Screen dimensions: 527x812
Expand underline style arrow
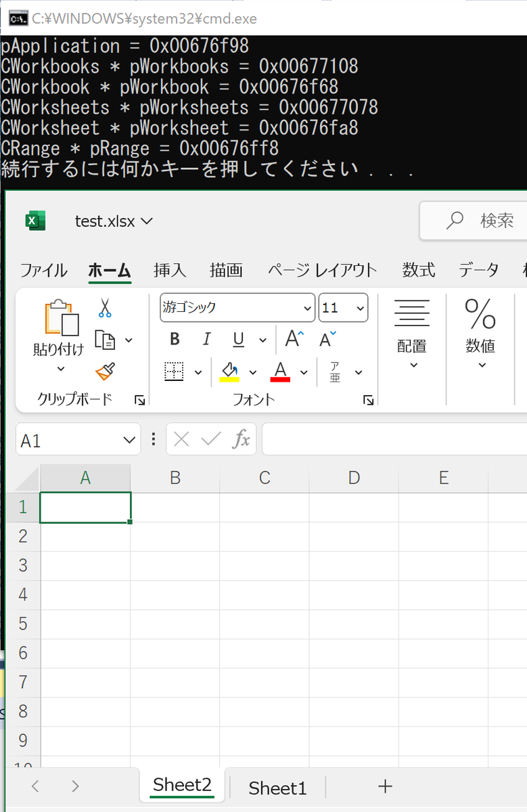tap(262, 340)
